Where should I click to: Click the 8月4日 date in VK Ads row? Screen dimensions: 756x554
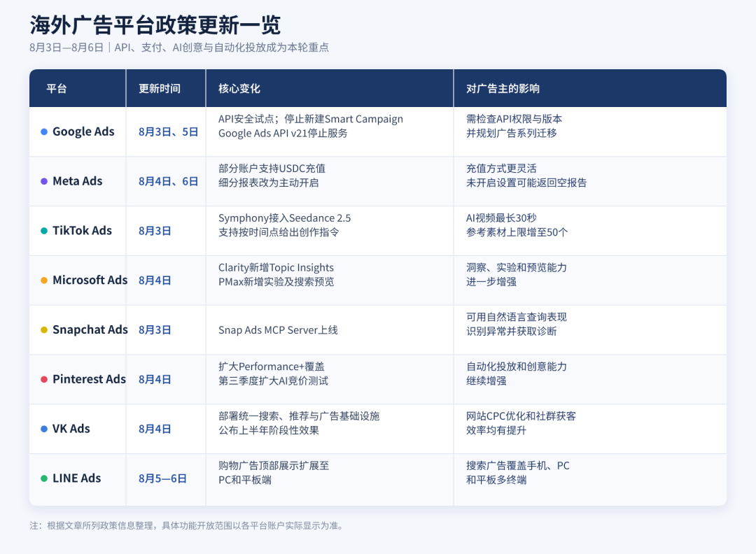coord(155,429)
